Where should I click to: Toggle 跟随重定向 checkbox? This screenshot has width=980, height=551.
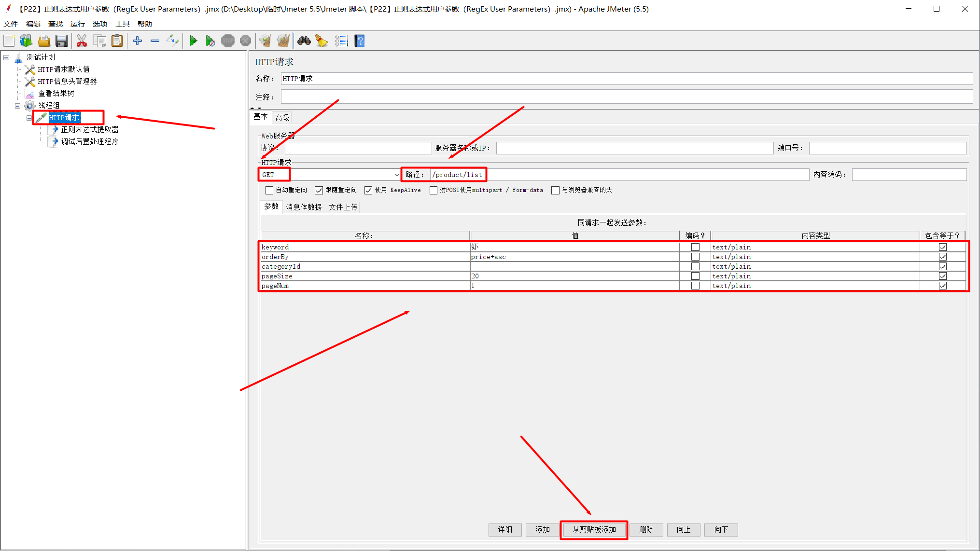click(x=319, y=190)
